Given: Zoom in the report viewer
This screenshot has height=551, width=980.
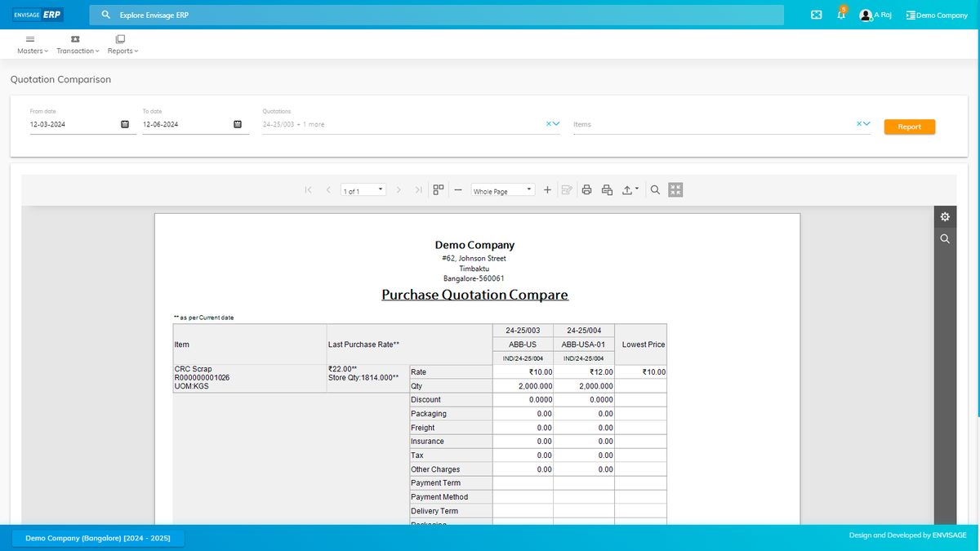Looking at the screenshot, I should [x=547, y=190].
